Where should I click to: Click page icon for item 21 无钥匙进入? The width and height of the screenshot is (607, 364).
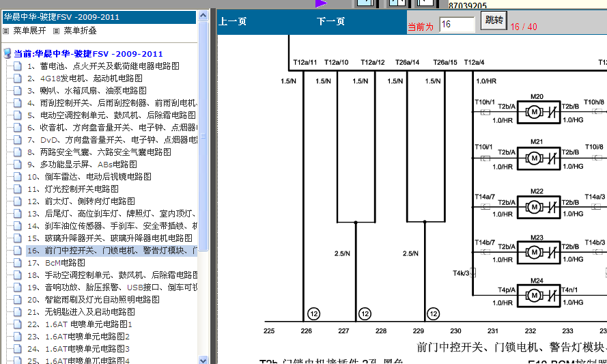point(18,312)
